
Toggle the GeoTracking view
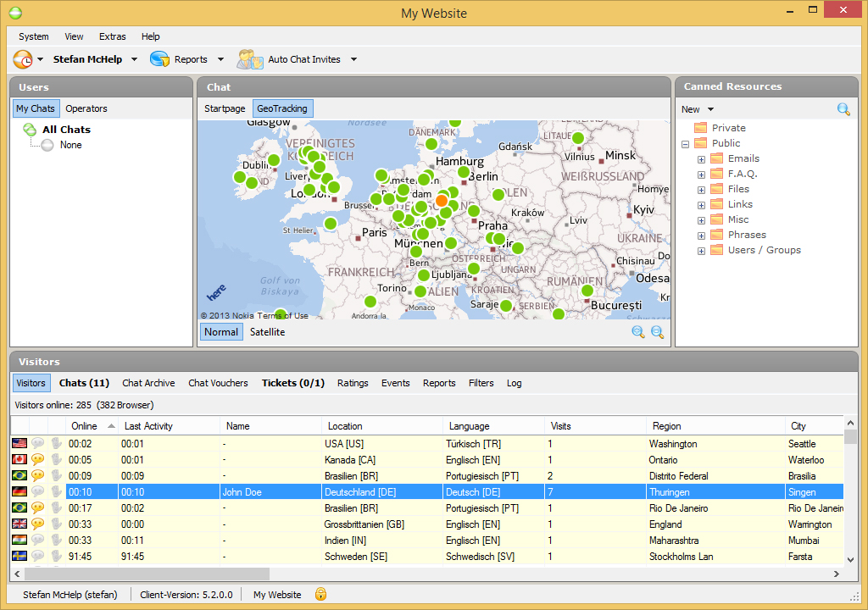[282, 108]
